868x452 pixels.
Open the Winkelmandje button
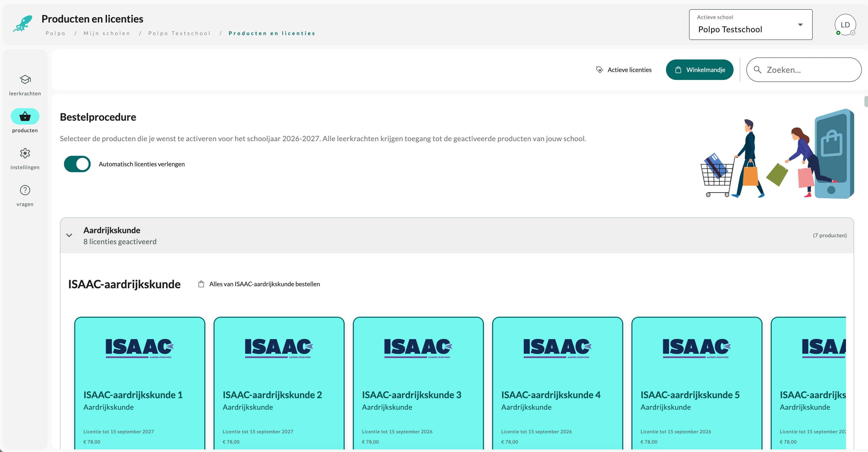[700, 70]
